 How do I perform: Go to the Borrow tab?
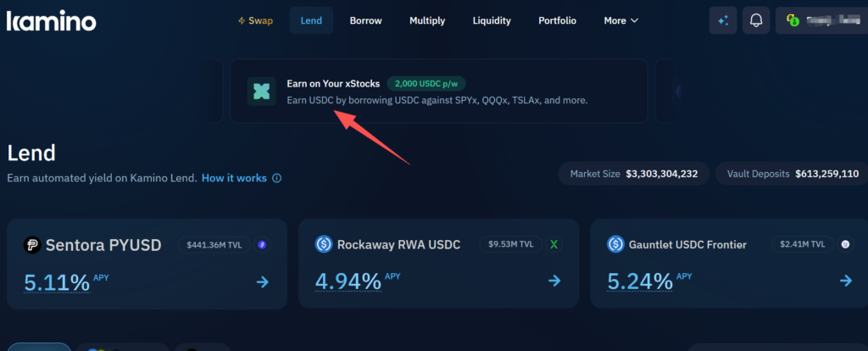tap(365, 20)
